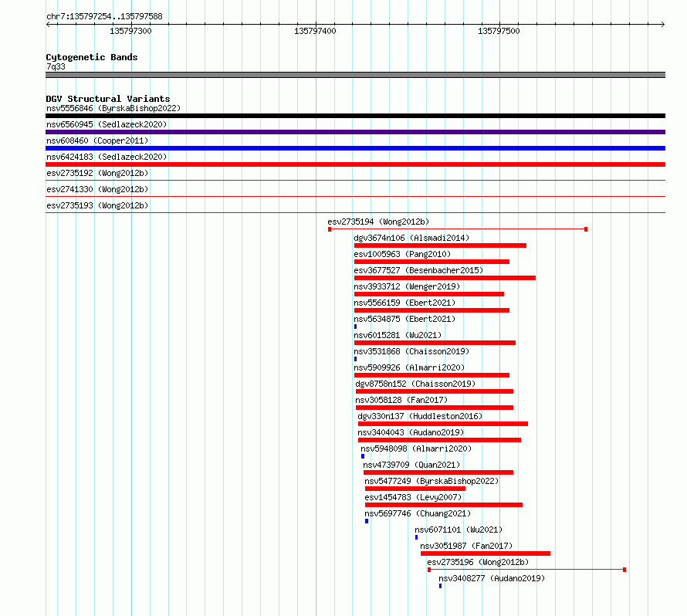Open variant nsv3531868 (Chaisson2019) label
The width and height of the screenshot is (687, 616).
[x=411, y=351]
